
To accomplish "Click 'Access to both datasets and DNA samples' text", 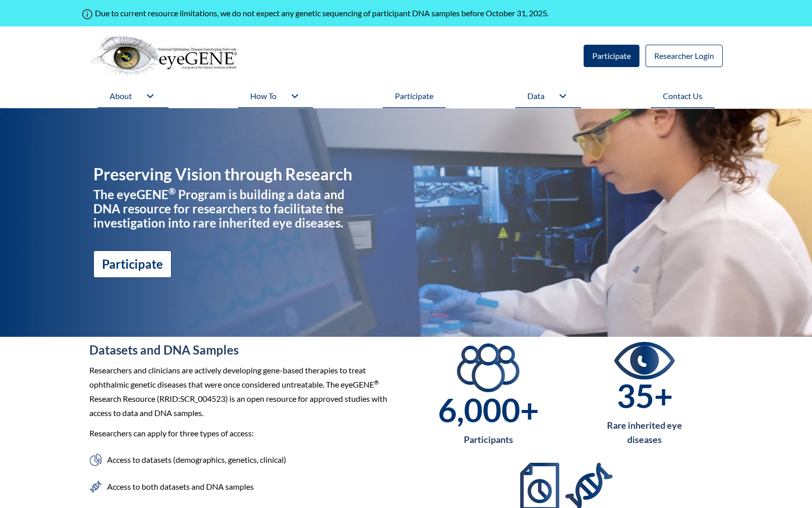I will click(180, 487).
